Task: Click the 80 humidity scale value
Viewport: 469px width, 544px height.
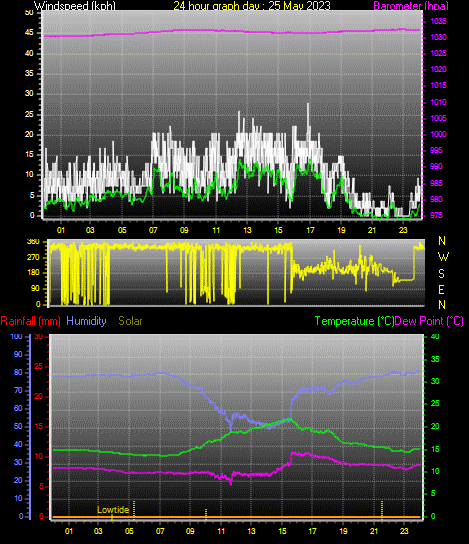Action: point(18,373)
